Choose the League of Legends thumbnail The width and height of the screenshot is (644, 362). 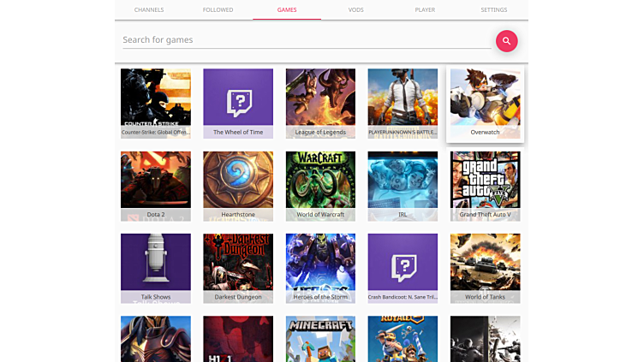coord(320,103)
